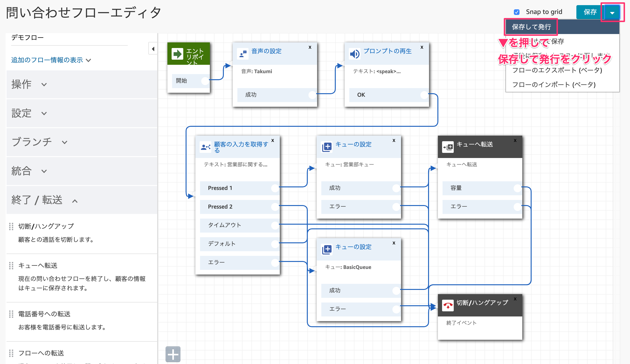Click the icon of BasicQueue queue block
The width and height of the screenshot is (630, 364).
click(x=327, y=249)
